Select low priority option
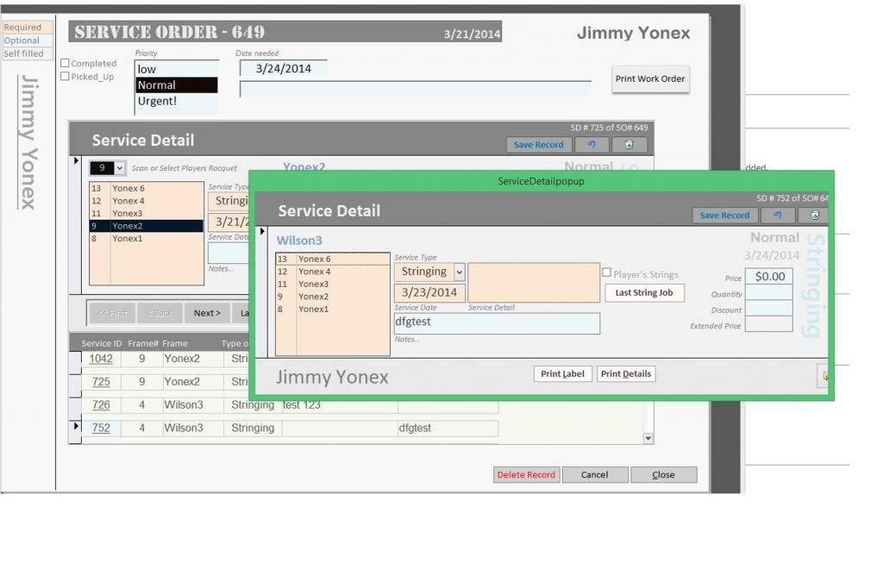The width and height of the screenshot is (883, 588). [x=176, y=69]
